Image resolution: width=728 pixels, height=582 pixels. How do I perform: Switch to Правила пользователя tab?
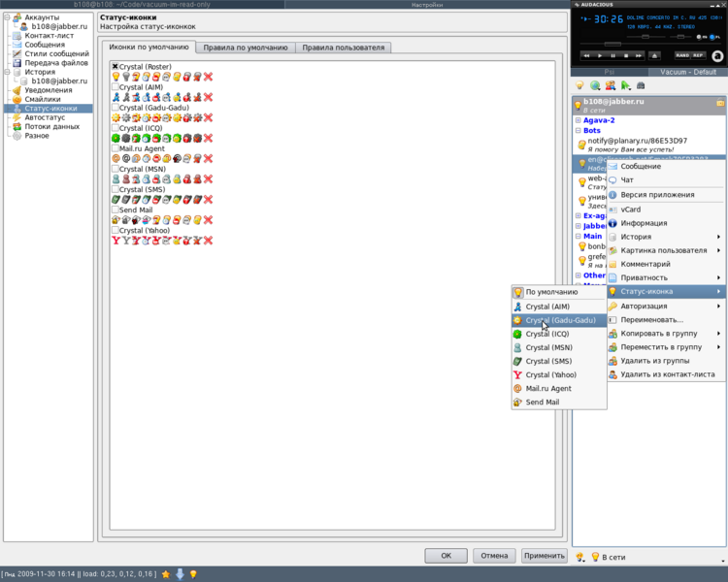(x=344, y=47)
